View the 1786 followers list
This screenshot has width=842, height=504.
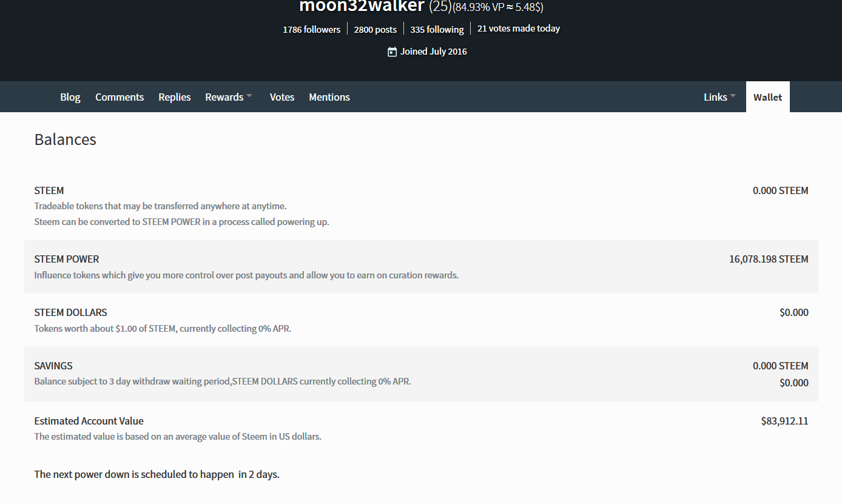[x=312, y=29]
